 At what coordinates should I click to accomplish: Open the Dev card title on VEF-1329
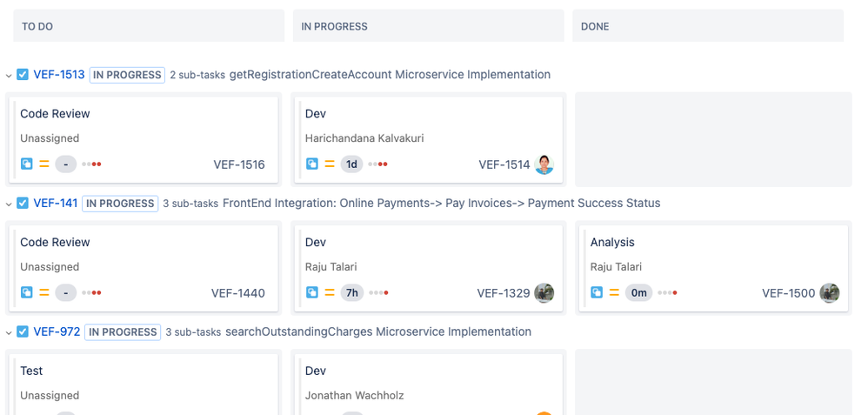pyautogui.click(x=316, y=242)
